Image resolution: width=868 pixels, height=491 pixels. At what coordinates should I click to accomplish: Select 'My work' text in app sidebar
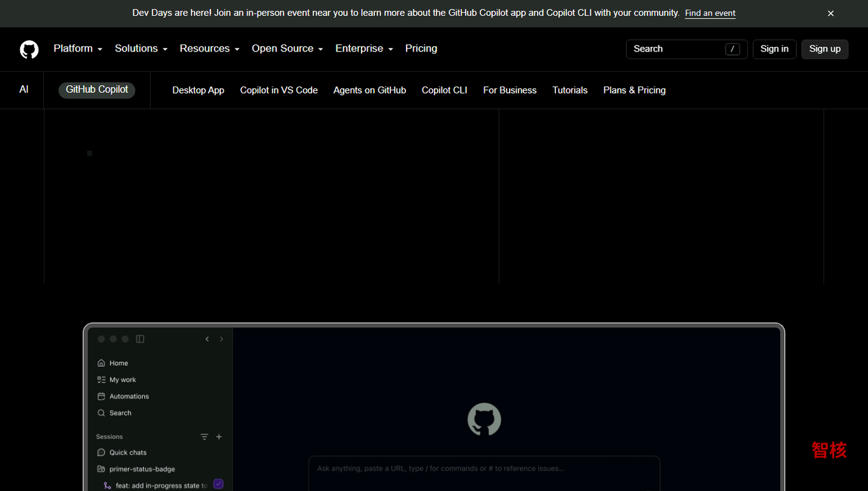tap(123, 380)
